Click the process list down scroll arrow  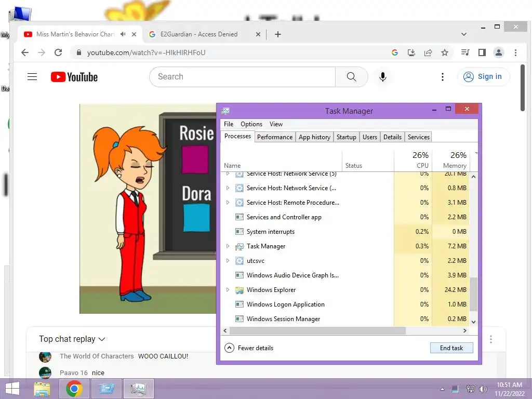[x=474, y=322]
